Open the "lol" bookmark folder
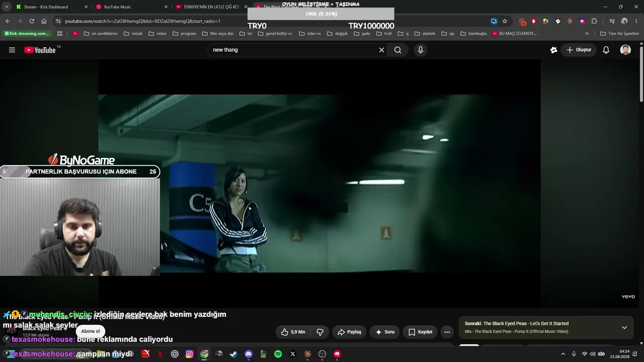This screenshot has width=644, height=362. tap(246, 34)
